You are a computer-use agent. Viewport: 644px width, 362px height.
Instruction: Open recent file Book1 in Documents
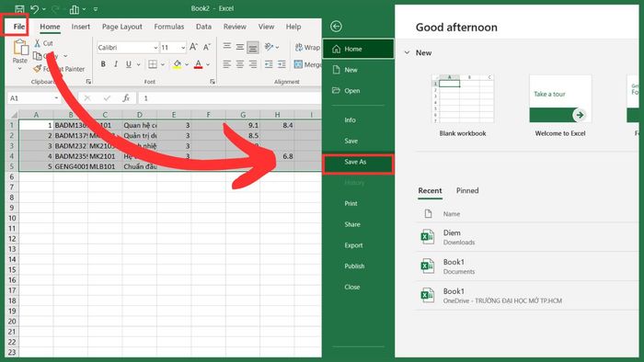tap(527, 266)
